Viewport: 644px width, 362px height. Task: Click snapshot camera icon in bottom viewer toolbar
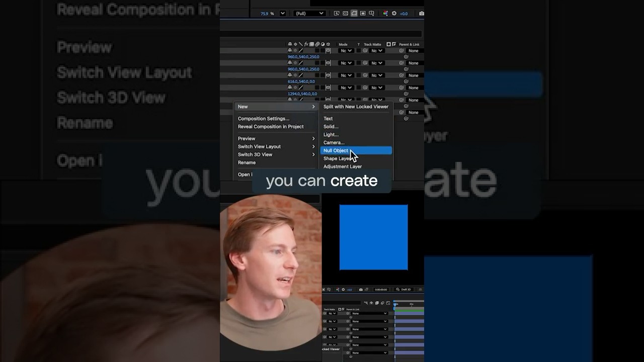click(x=361, y=290)
